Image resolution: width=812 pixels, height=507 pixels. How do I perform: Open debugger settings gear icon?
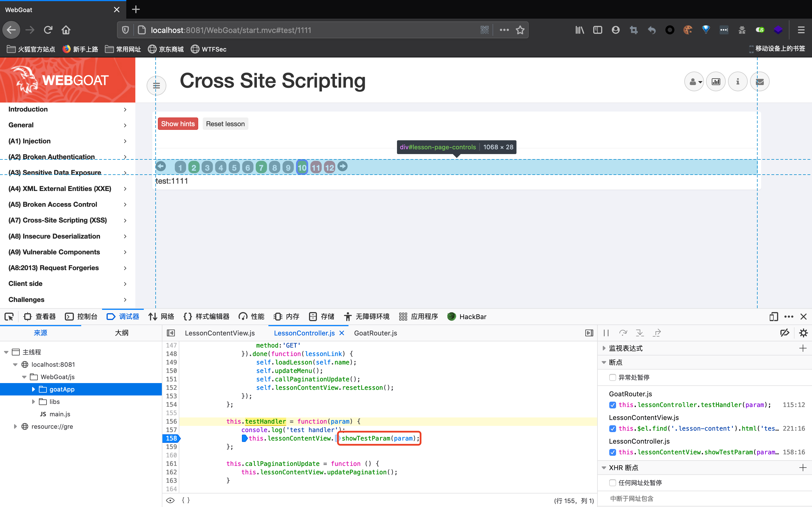pos(803,333)
